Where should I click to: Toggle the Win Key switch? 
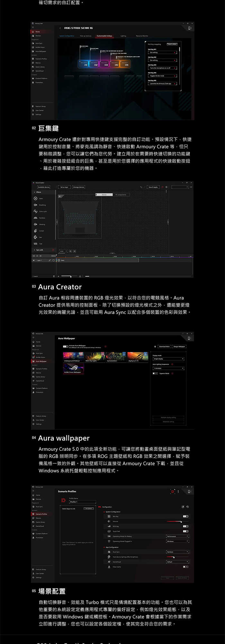tap(185, 516)
